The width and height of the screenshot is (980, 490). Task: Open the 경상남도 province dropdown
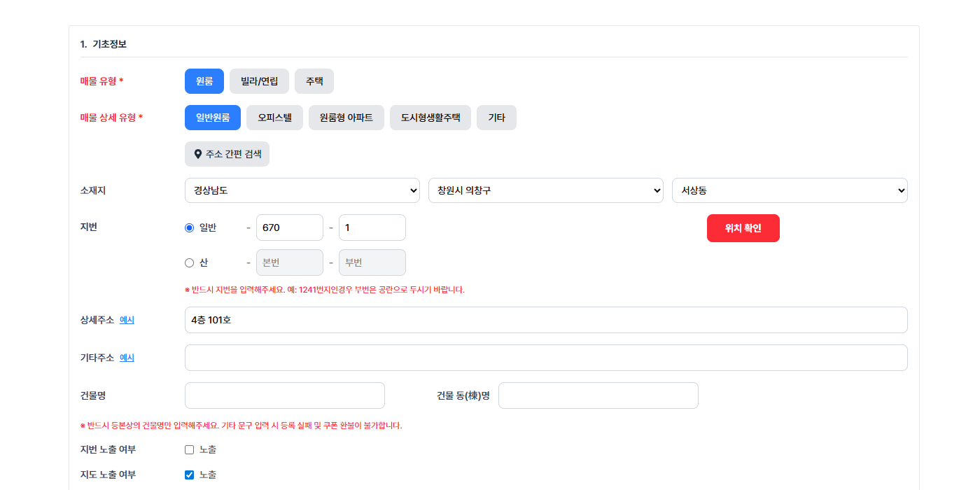[x=302, y=190]
